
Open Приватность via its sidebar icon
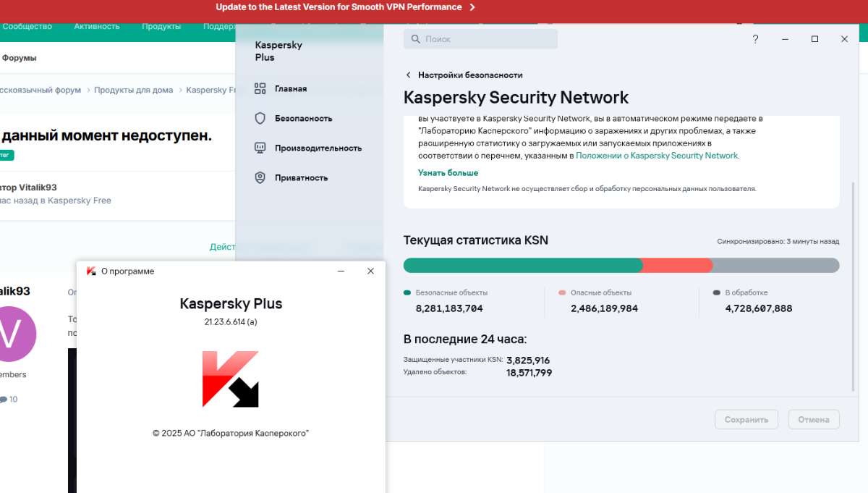(x=260, y=177)
